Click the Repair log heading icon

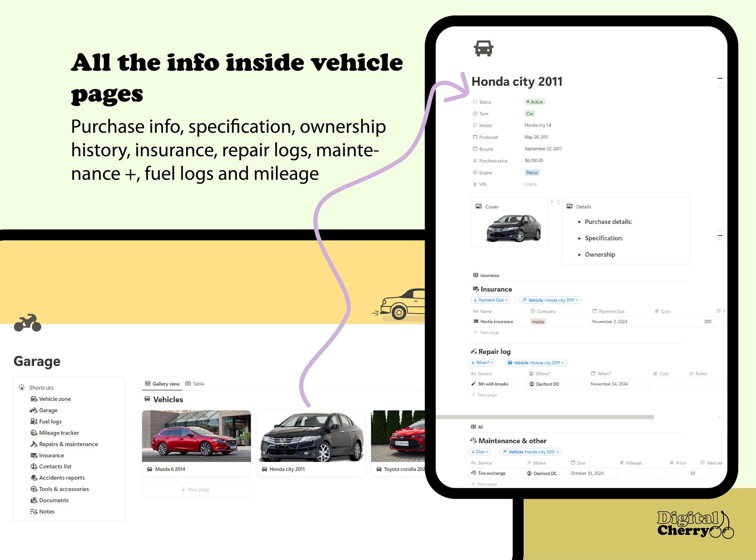(474, 351)
